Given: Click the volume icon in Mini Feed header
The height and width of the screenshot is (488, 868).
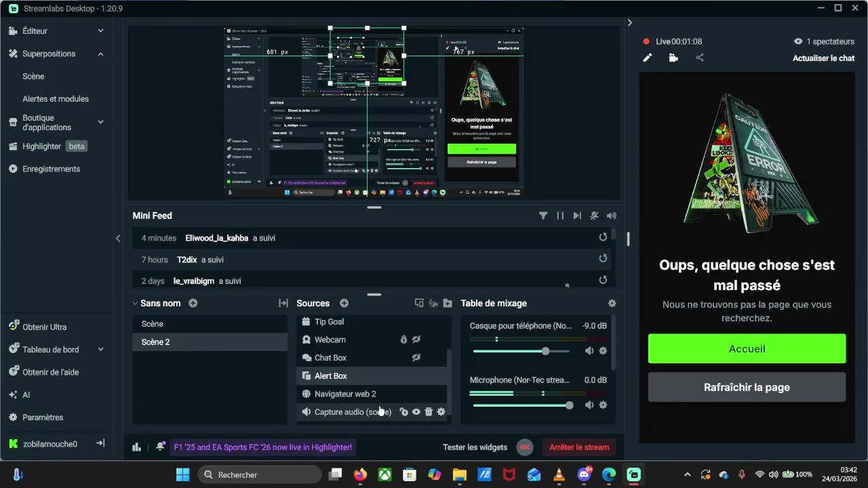Looking at the screenshot, I should (612, 216).
